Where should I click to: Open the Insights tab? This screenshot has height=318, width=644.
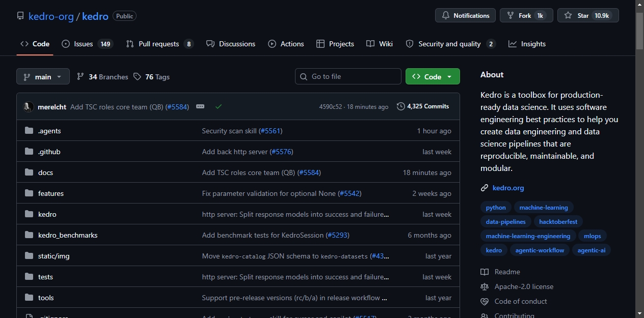click(x=527, y=44)
